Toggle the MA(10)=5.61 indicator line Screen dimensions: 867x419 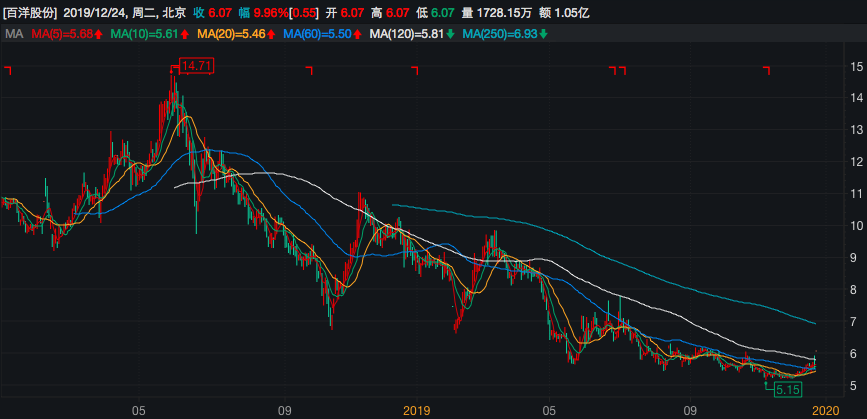pyautogui.click(x=145, y=35)
